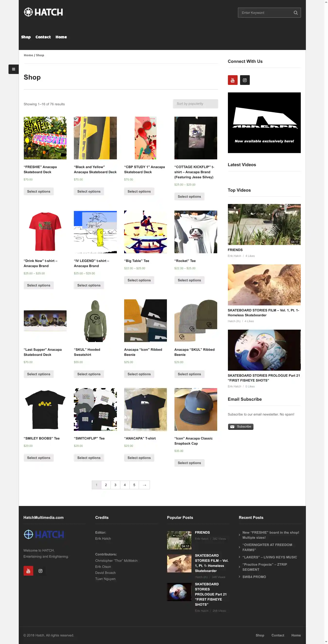
Task: Click the Home breadcrumb link
Action: pyautogui.click(x=28, y=55)
